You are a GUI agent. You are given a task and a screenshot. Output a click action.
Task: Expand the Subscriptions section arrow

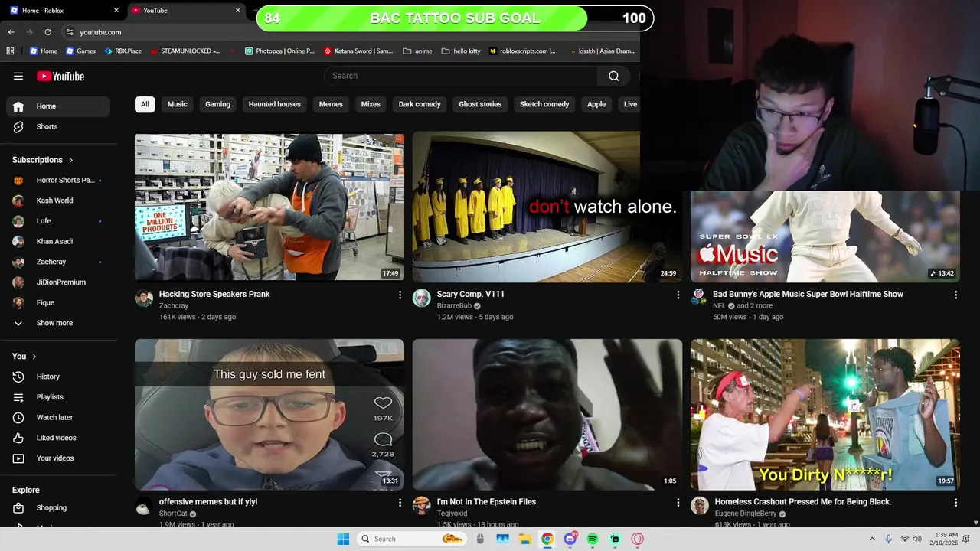click(x=70, y=160)
